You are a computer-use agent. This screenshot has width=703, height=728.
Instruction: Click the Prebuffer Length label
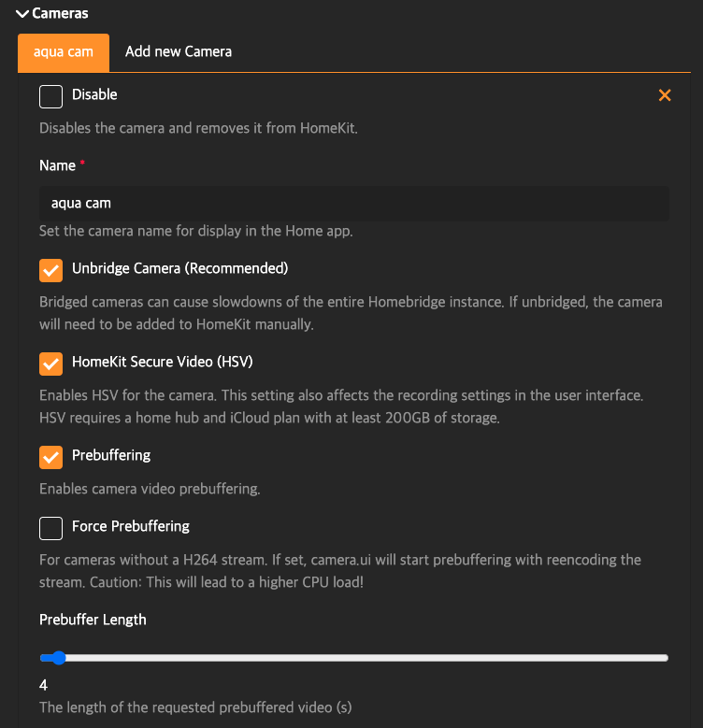pyautogui.click(x=93, y=620)
